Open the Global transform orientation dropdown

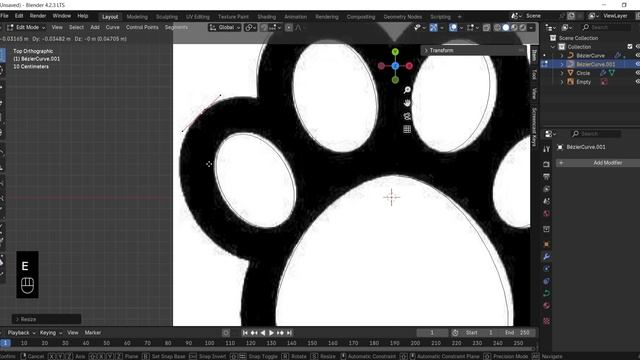point(225,27)
